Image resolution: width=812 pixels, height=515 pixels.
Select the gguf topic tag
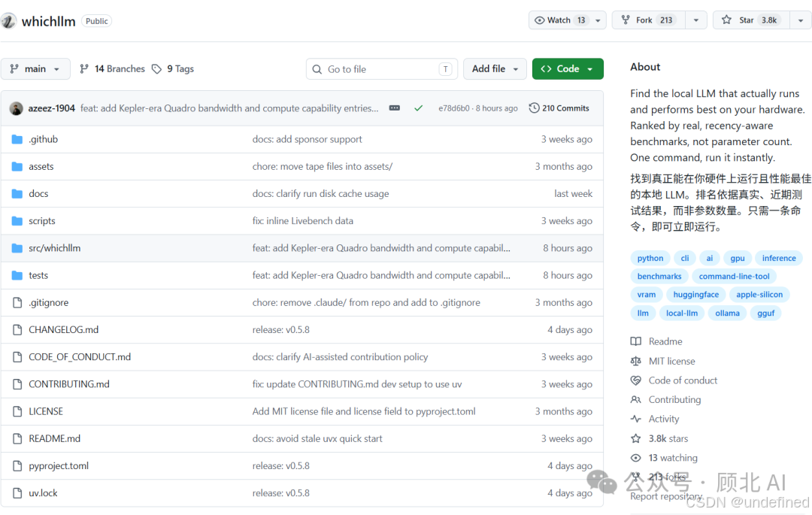[x=766, y=314]
